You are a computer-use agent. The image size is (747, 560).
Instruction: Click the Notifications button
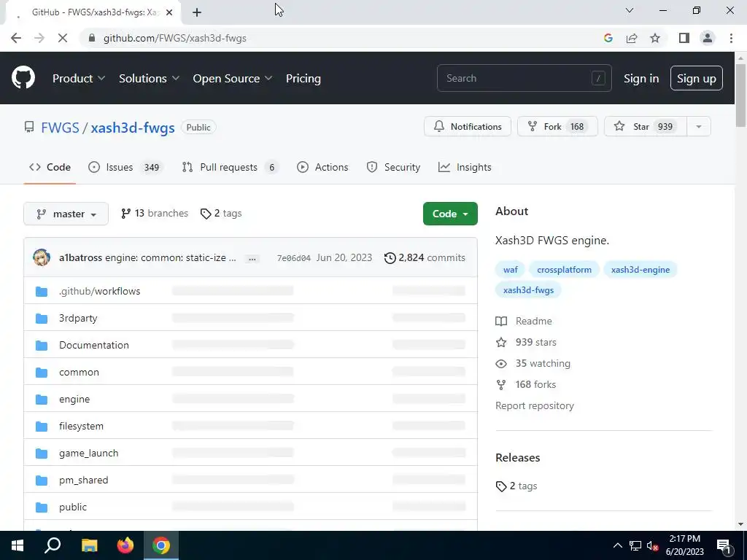pyautogui.click(x=468, y=127)
